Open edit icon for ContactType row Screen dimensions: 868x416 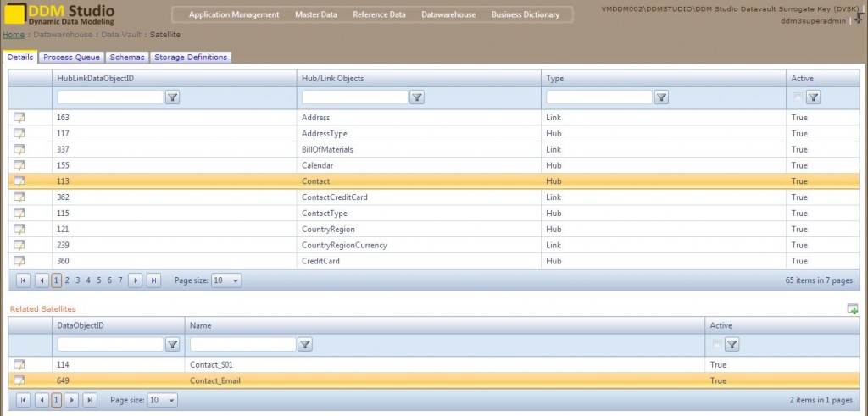click(x=19, y=213)
